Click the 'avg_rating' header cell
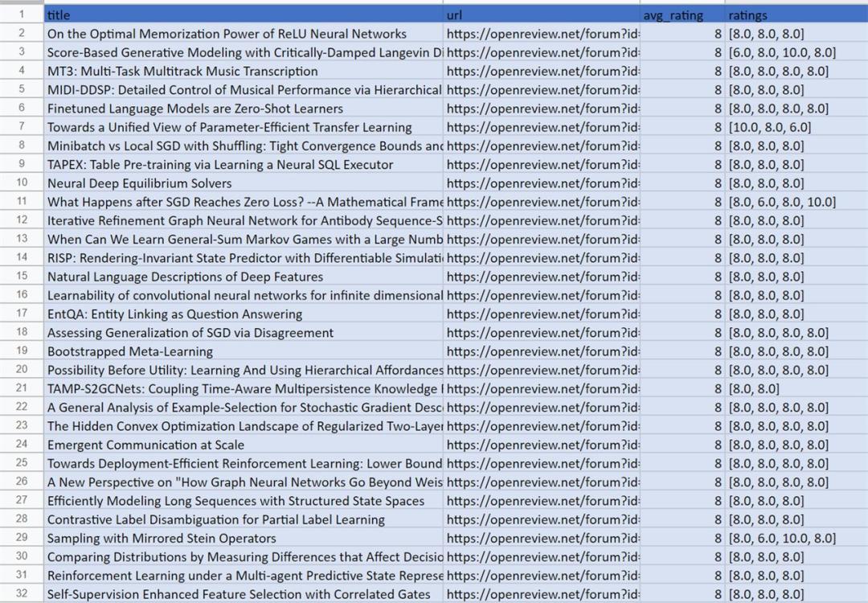The image size is (868, 603). coord(682,14)
